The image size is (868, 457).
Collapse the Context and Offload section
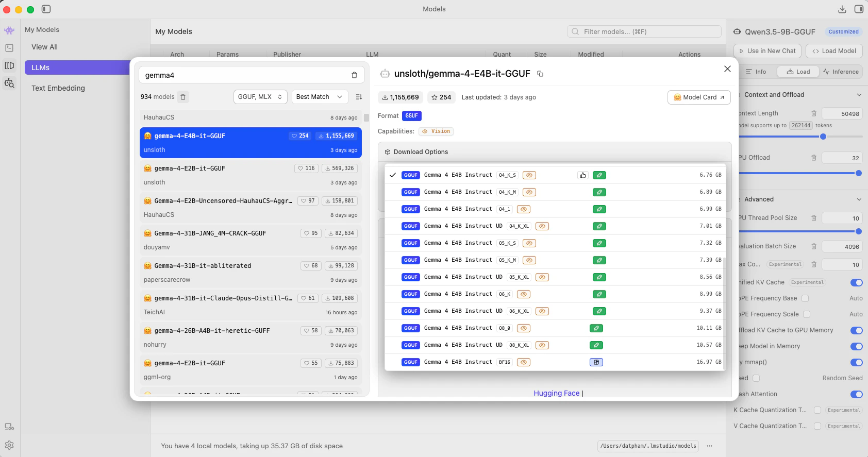pyautogui.click(x=859, y=95)
